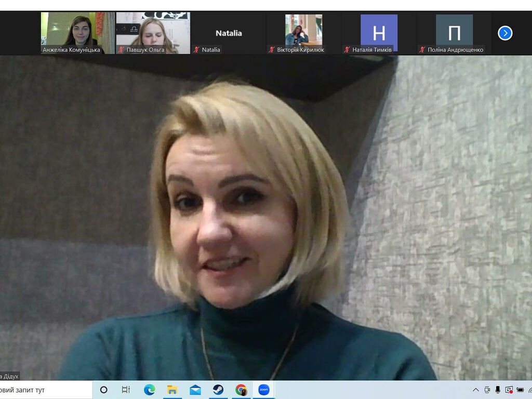
Task: Click muted mic icon beside Поліна Андрющенко
Action: pos(422,50)
